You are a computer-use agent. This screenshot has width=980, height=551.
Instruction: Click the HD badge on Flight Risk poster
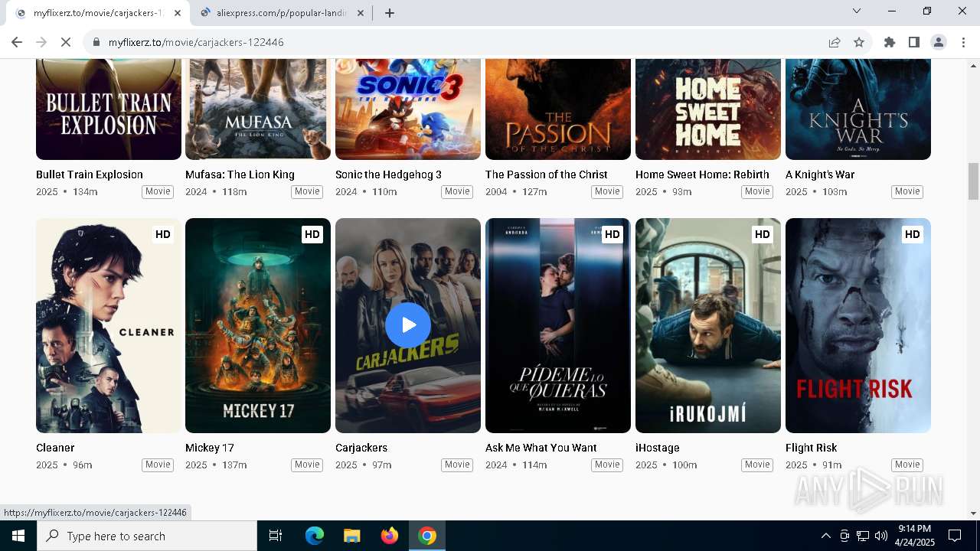(x=912, y=234)
